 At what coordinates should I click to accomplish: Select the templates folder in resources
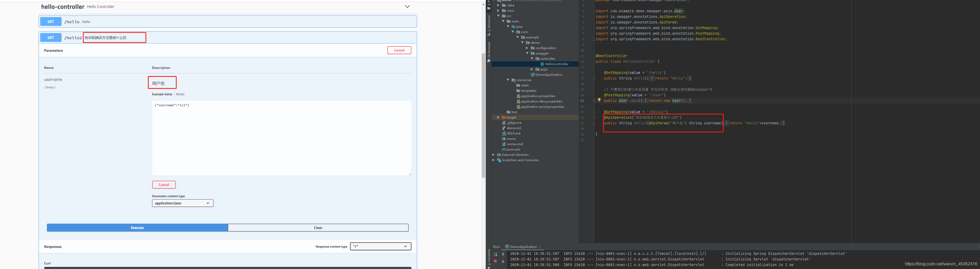(526, 91)
